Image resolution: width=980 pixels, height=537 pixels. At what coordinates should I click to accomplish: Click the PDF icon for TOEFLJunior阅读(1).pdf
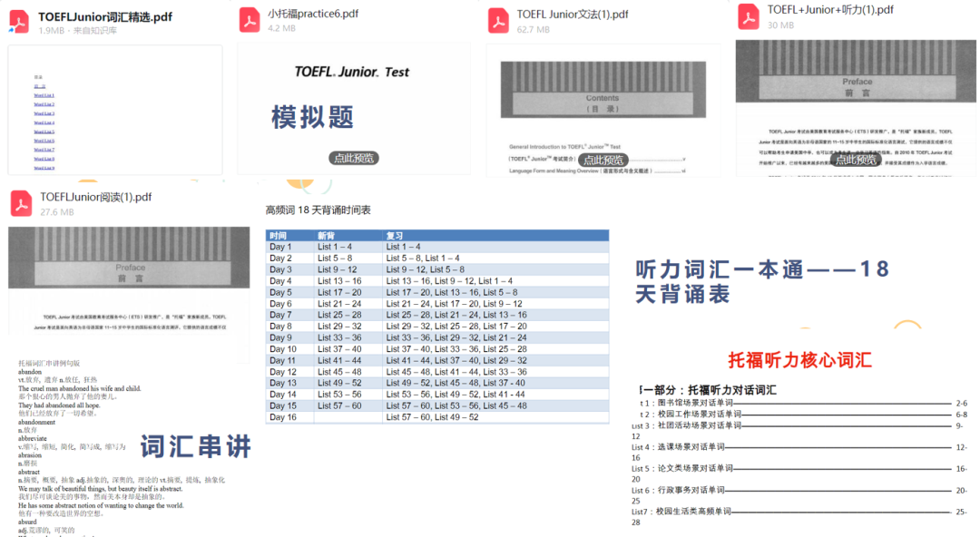coord(21,204)
